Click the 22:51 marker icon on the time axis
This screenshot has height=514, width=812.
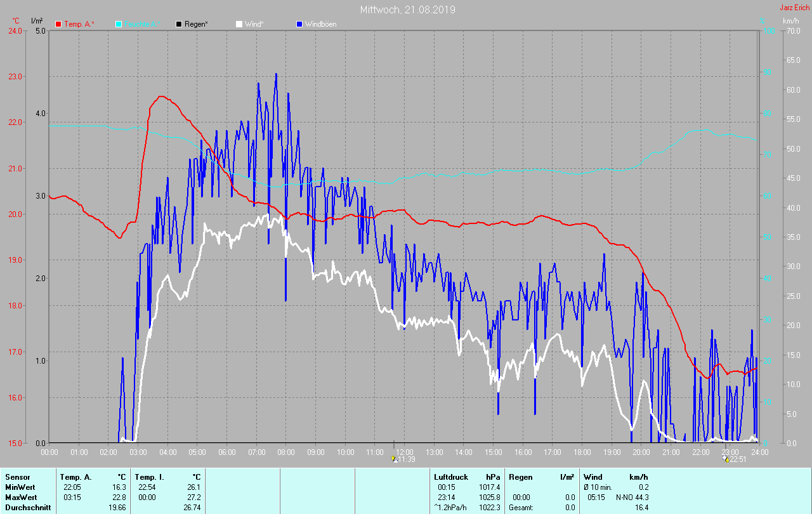726,459
